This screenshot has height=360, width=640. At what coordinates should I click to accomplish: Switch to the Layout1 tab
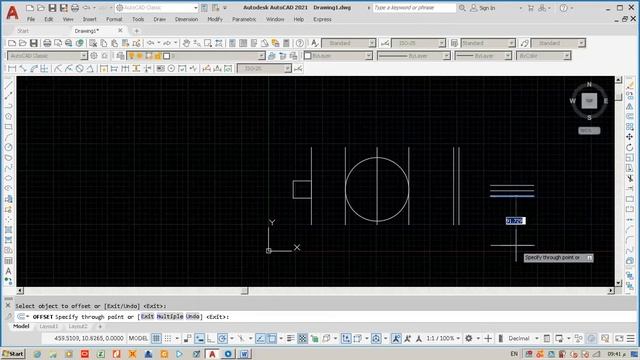[49, 326]
